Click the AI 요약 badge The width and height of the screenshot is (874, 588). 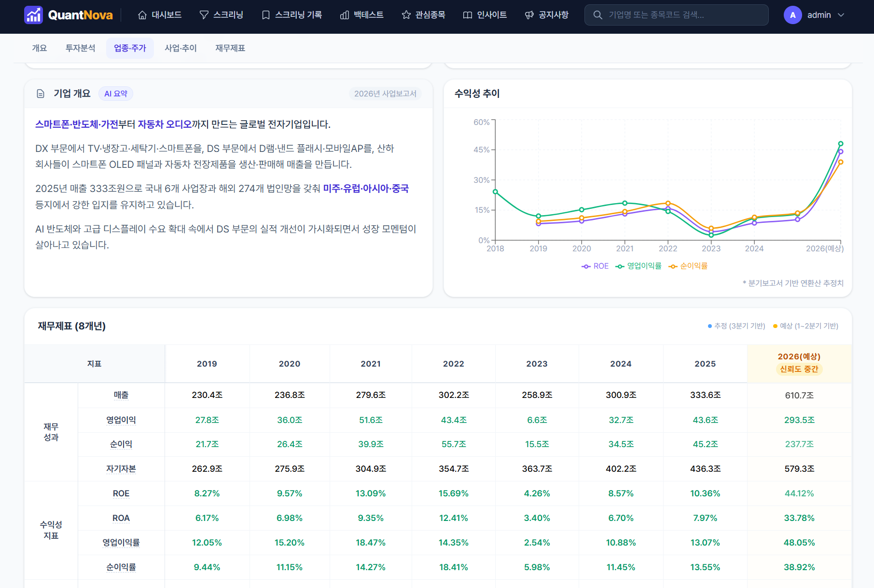(116, 94)
